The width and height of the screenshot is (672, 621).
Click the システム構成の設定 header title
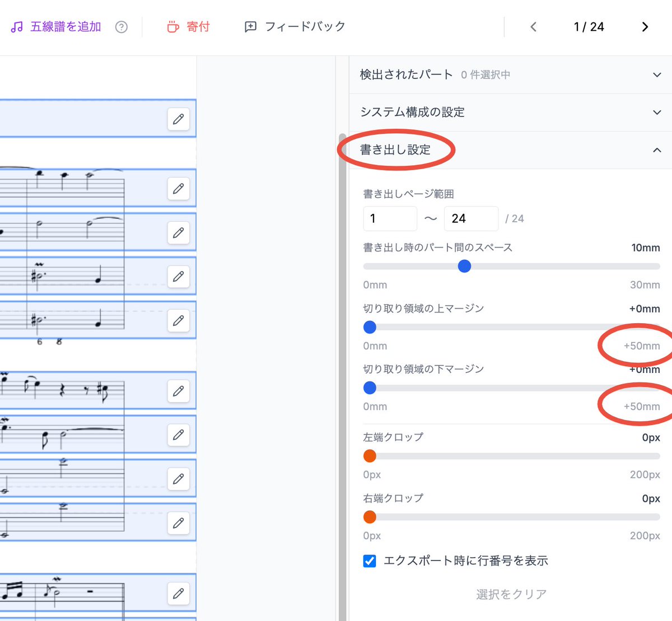click(x=412, y=112)
